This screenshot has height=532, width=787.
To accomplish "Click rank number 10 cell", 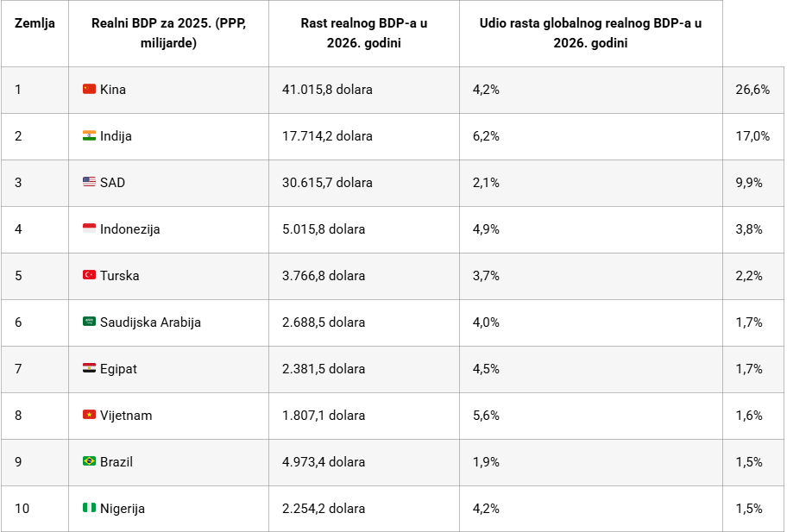I will 22,509.
